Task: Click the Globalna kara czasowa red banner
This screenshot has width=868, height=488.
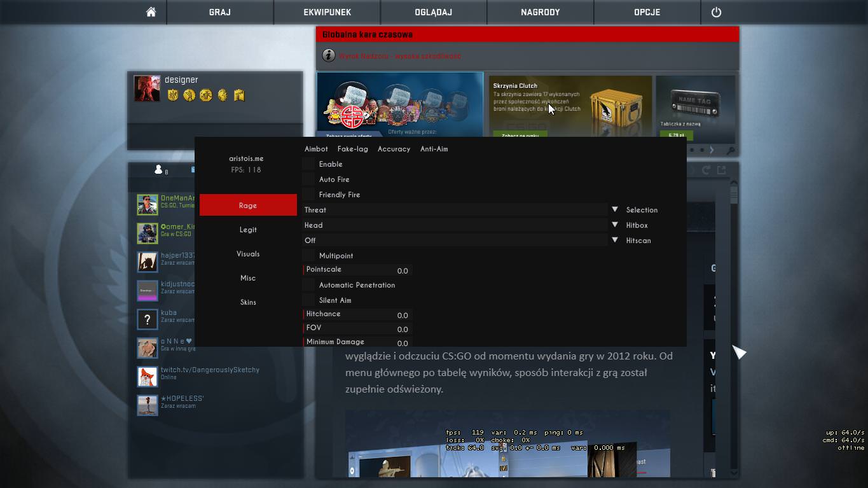Action: [x=527, y=34]
